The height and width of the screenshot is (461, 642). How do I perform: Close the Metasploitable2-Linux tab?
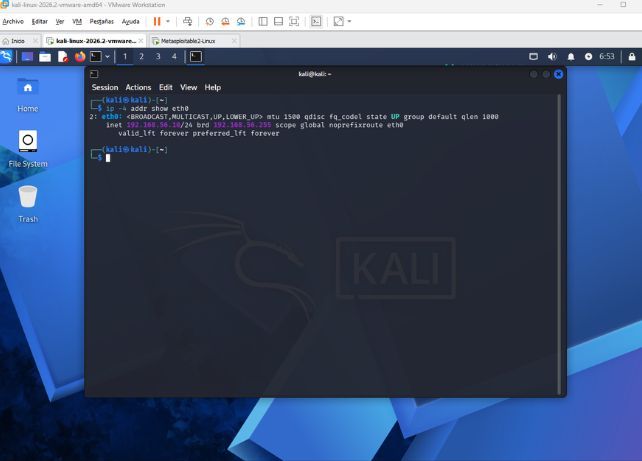(x=234, y=41)
